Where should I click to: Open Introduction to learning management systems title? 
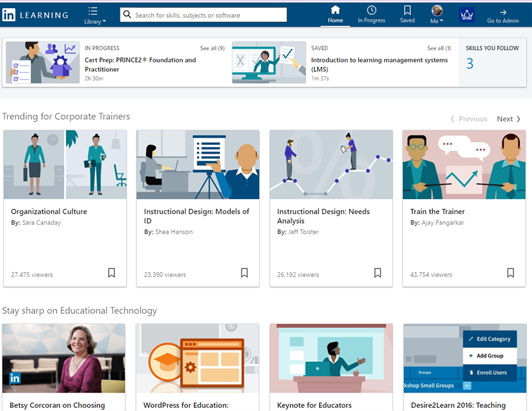[x=379, y=65]
